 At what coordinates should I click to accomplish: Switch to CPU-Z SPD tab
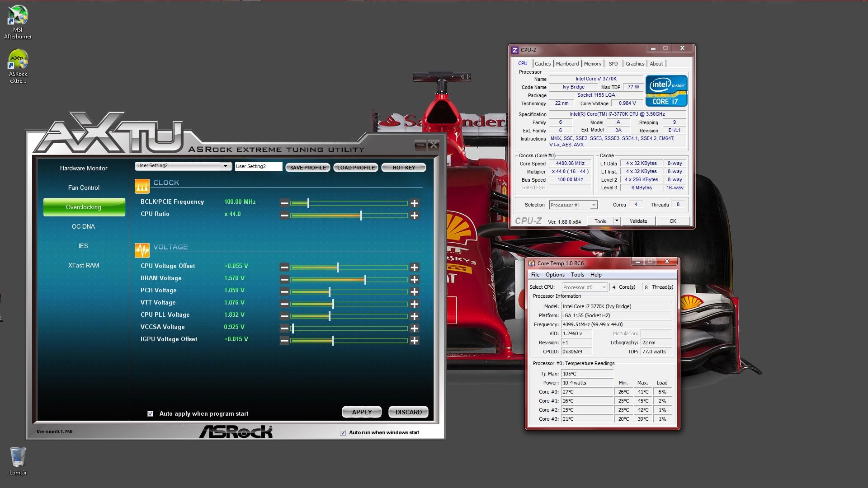pyautogui.click(x=613, y=64)
